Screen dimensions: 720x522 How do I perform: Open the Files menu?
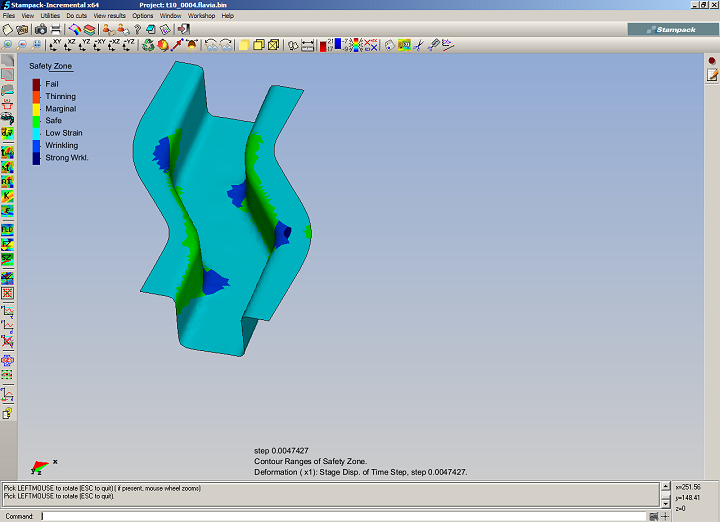pos(9,16)
